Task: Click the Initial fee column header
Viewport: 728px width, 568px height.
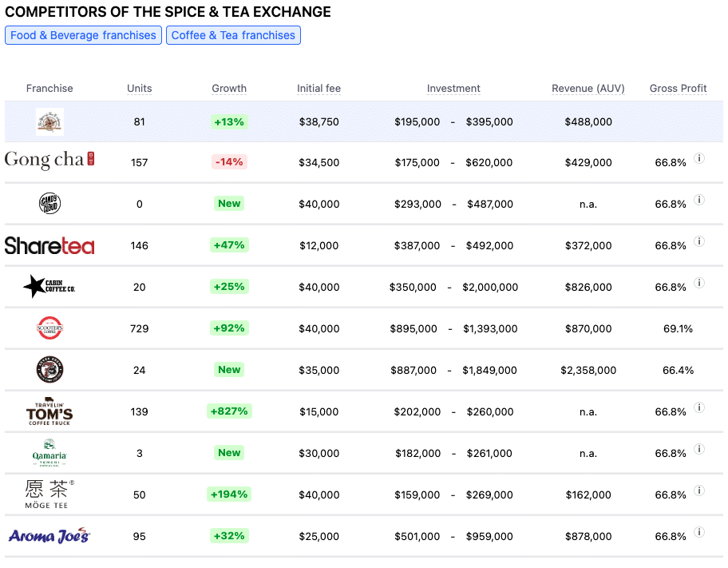Action: click(319, 89)
